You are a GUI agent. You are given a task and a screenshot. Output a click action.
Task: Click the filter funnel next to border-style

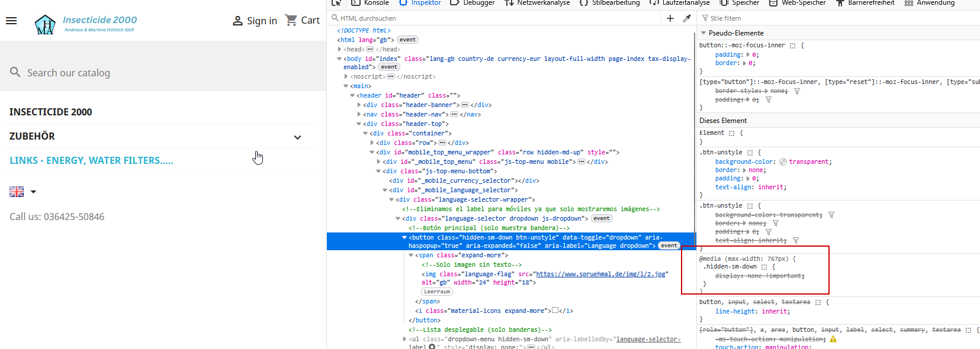[x=797, y=91]
